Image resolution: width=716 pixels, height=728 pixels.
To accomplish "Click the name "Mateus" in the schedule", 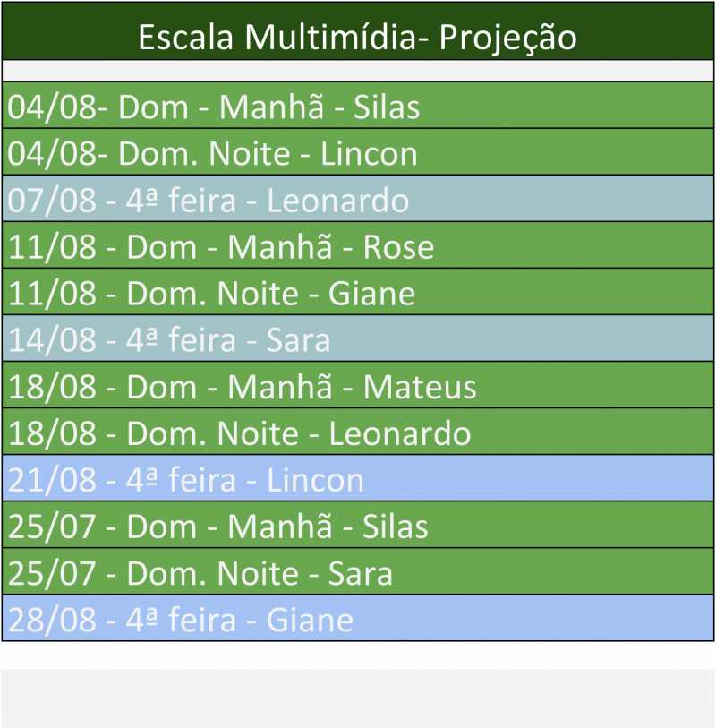I will point(420,388).
